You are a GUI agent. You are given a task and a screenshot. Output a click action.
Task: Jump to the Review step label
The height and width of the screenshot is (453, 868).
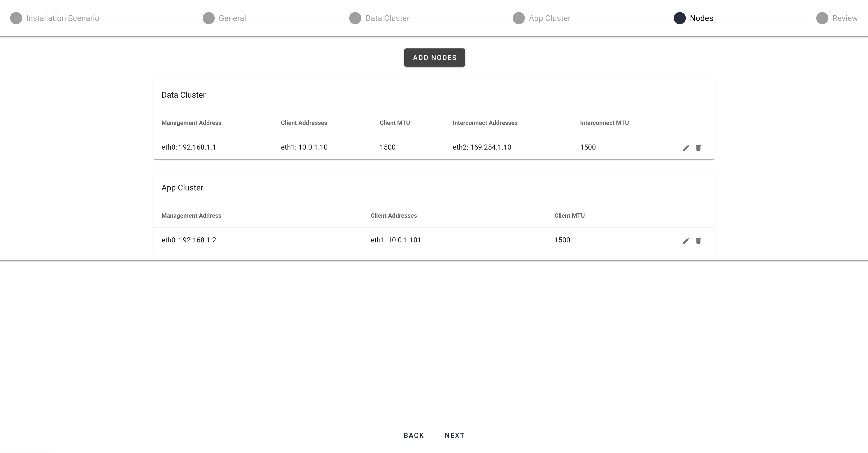(x=845, y=18)
